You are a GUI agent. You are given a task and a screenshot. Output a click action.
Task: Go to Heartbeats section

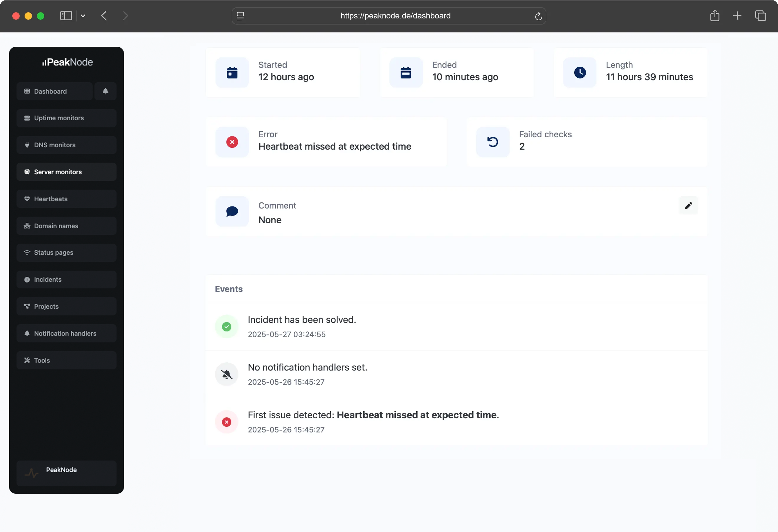click(66, 199)
